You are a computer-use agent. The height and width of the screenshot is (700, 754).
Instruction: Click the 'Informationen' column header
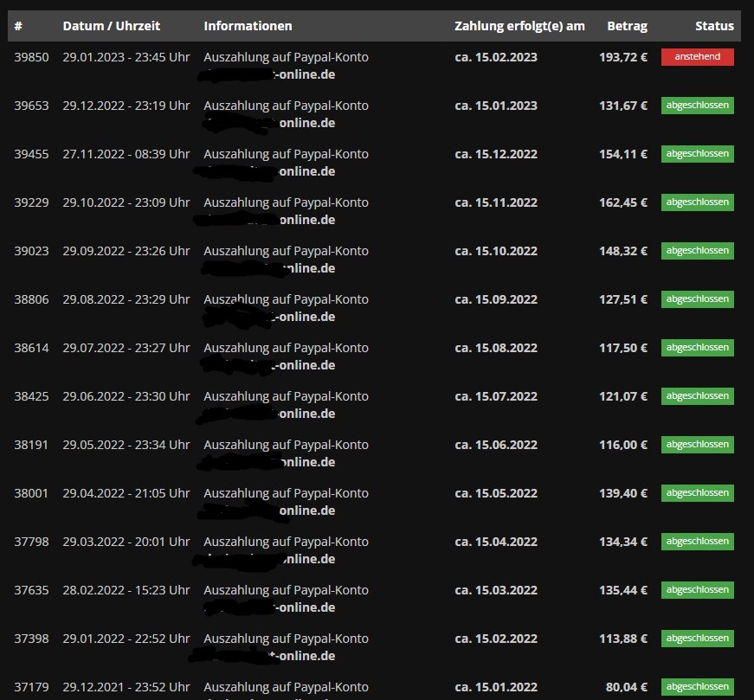pos(248,26)
